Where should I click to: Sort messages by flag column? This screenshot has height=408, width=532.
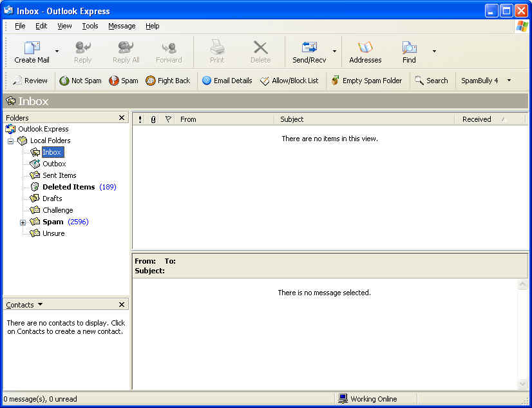(x=167, y=119)
